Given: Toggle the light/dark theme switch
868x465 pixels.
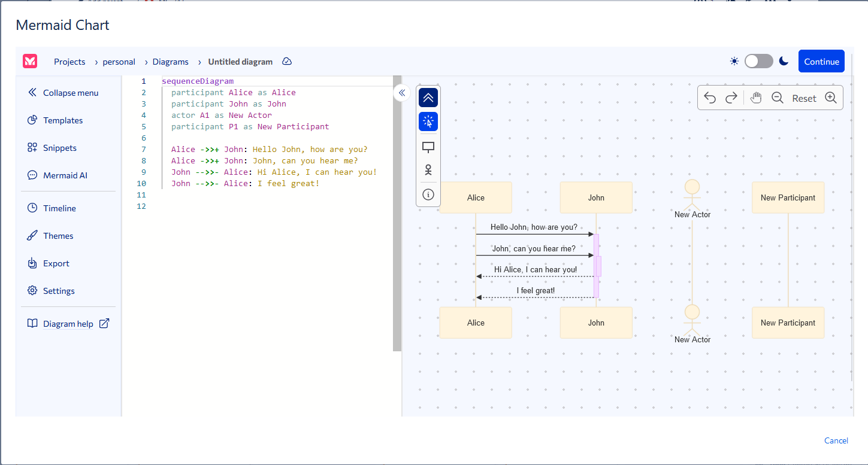Looking at the screenshot, I should [x=759, y=61].
